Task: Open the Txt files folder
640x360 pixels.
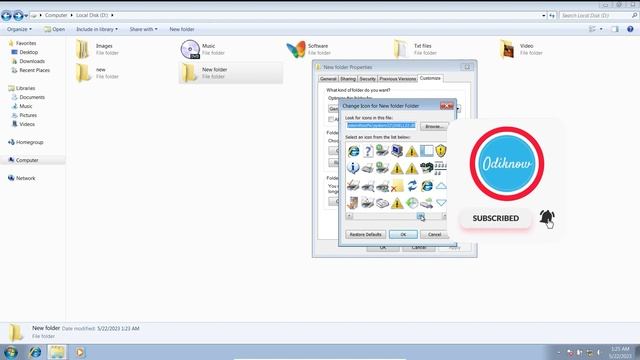Action: [401, 49]
